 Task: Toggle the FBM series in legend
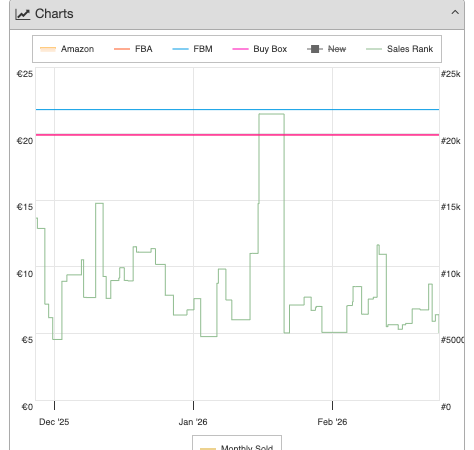[x=192, y=49]
